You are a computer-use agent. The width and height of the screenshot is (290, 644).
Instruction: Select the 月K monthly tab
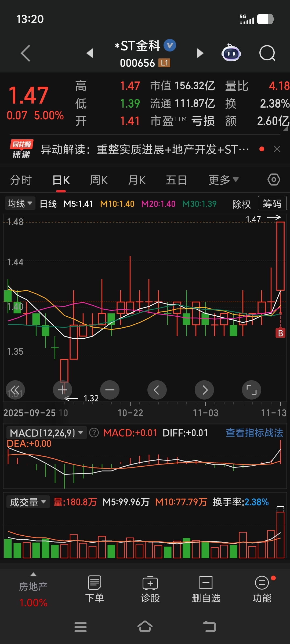[137, 180]
